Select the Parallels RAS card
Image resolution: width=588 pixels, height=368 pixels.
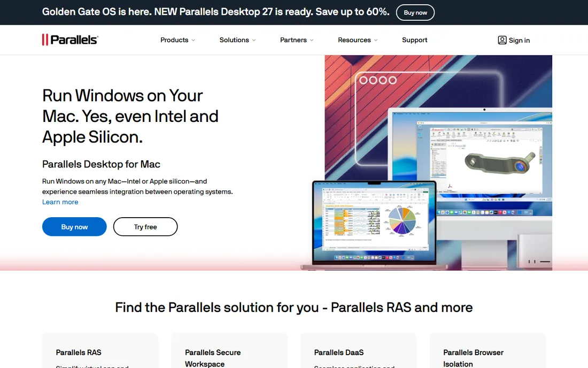100,351
